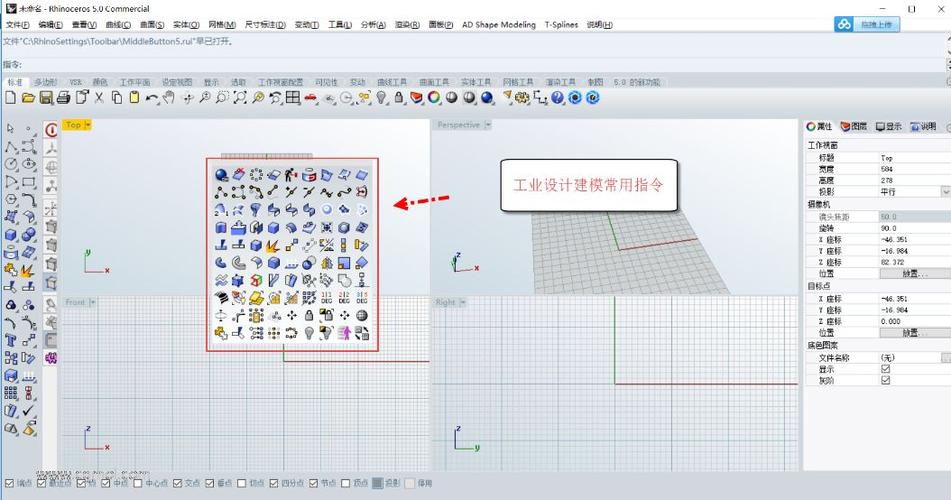The height and width of the screenshot is (500, 951).
Task: Click the Cut scissors icon
Action: [99, 98]
